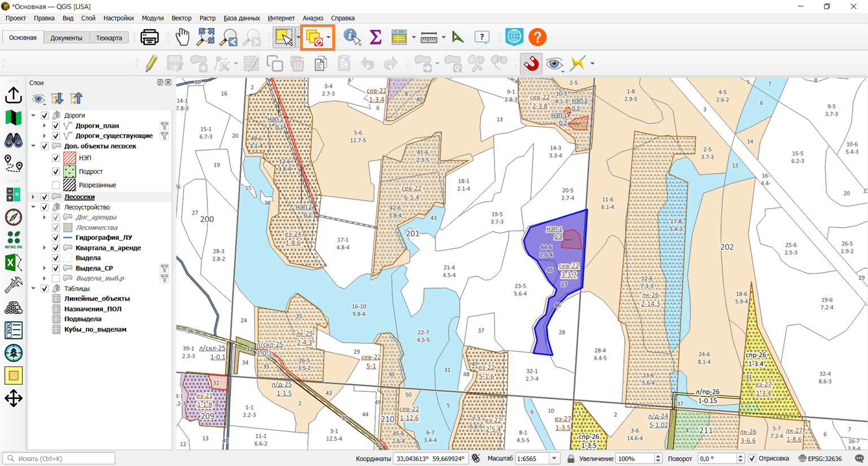Screen dimensions: 868x466
Task: Click the blue globe icon
Action: coord(514,37)
